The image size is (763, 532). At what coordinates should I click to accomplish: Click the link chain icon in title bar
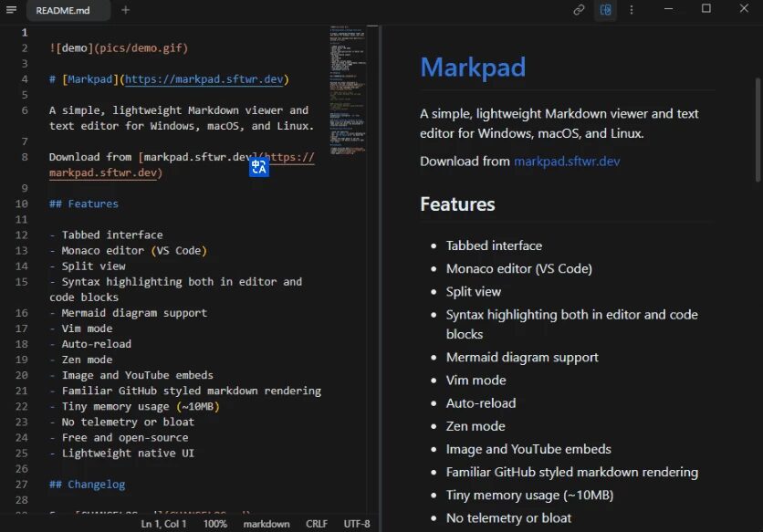pos(579,10)
